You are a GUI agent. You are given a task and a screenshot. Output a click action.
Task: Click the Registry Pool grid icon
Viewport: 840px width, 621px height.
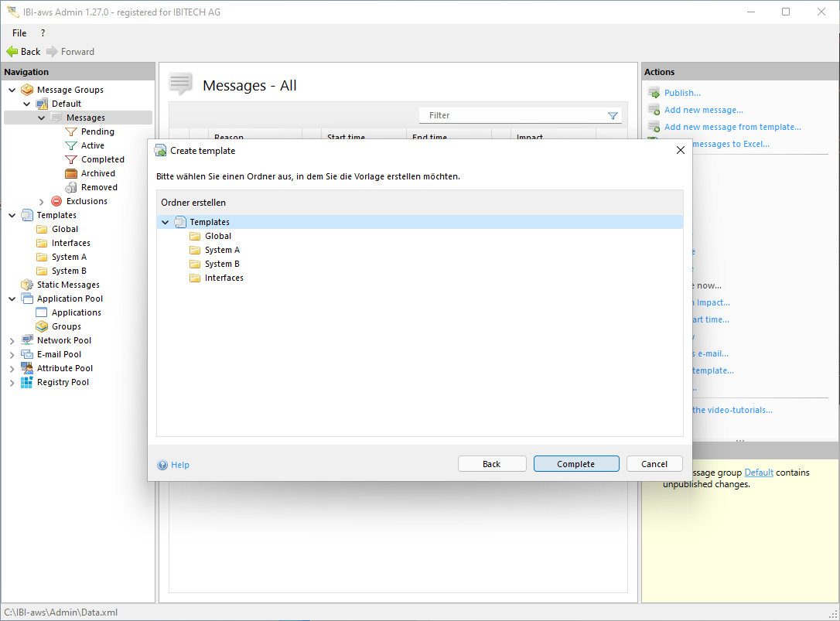coord(27,382)
